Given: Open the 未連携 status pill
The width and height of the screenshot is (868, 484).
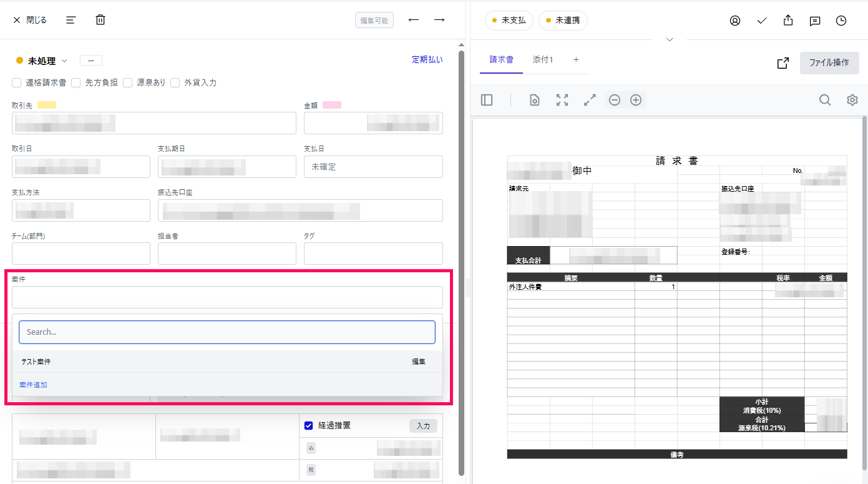Looking at the screenshot, I should 563,21.
